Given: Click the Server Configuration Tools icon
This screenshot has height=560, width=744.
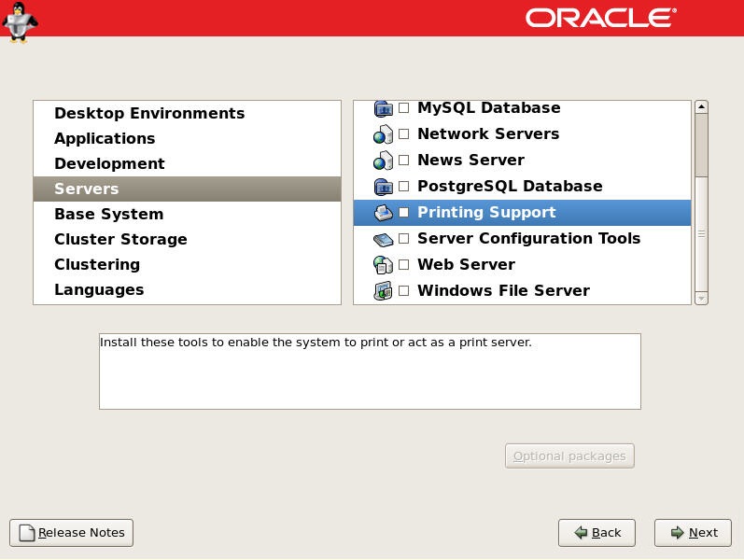Looking at the screenshot, I should (x=383, y=239).
